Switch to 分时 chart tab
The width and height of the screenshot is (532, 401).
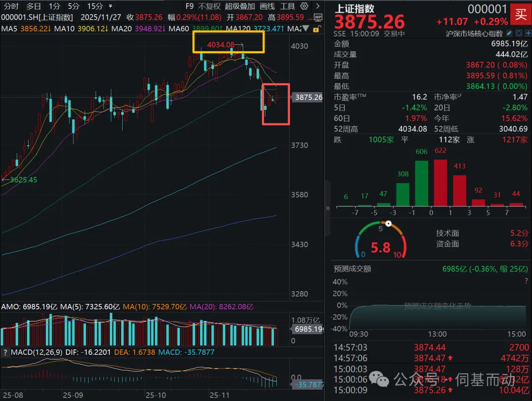point(11,6)
